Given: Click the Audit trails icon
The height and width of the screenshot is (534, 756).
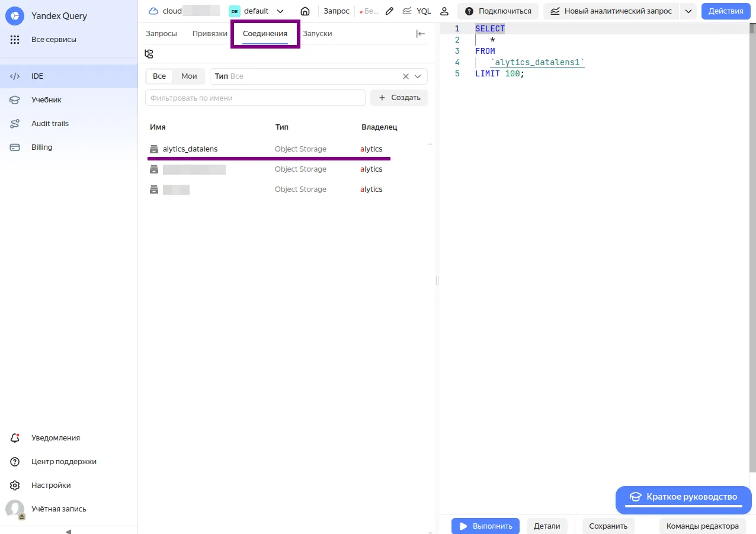Looking at the screenshot, I should click(15, 124).
